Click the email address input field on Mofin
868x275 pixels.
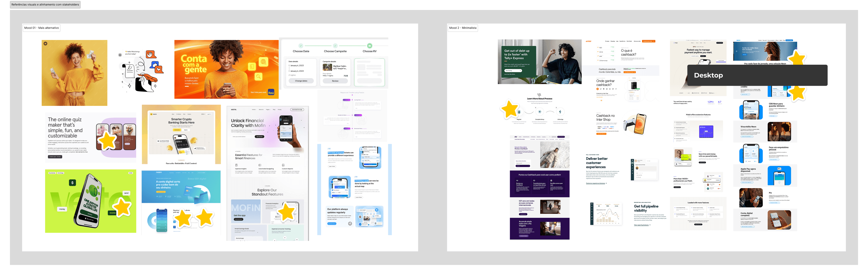(239, 137)
